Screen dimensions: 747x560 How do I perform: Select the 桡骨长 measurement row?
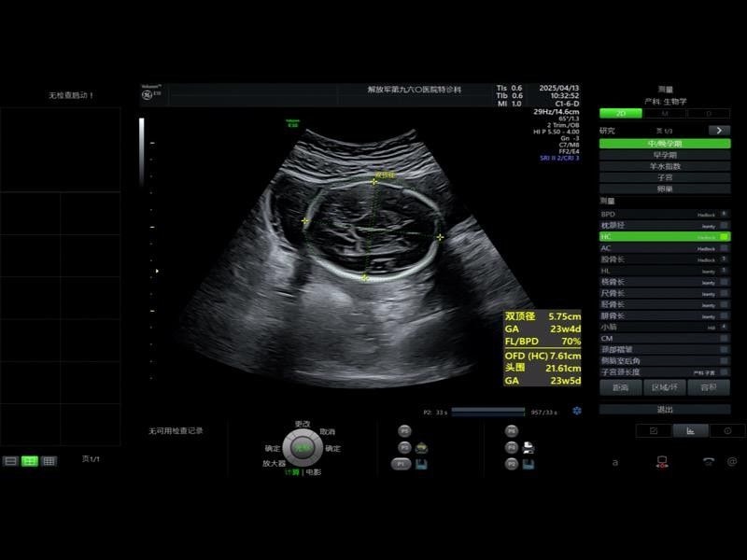tap(665, 282)
